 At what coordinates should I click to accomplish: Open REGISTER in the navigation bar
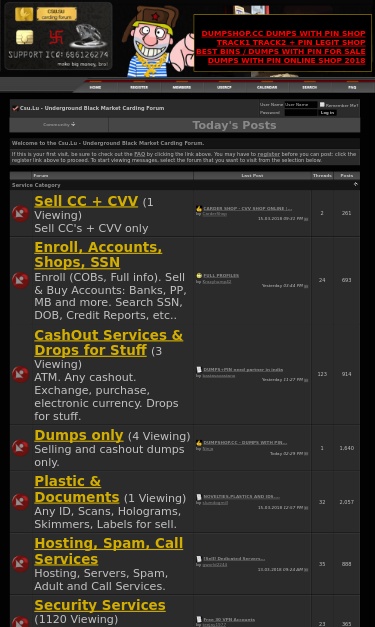click(139, 87)
